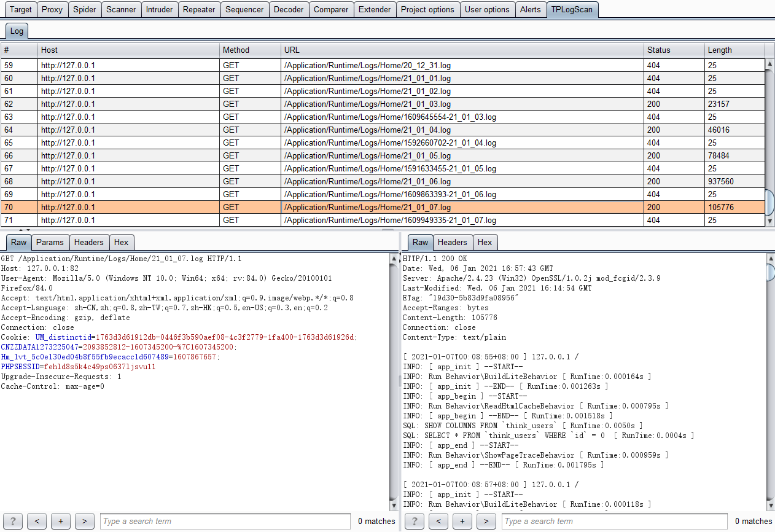Click the log table scrollbar thumb
The image size is (775, 532).
[x=769, y=202]
